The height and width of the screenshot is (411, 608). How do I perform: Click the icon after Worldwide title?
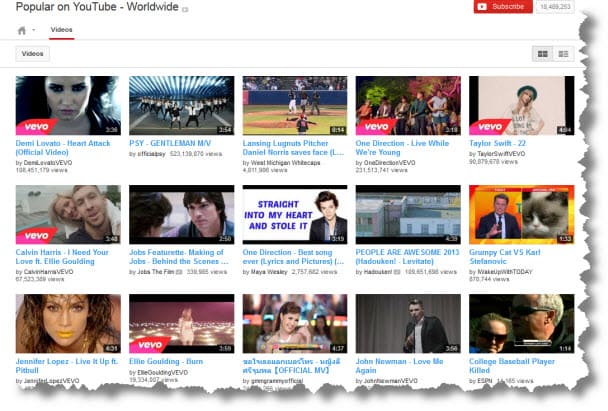185,9
